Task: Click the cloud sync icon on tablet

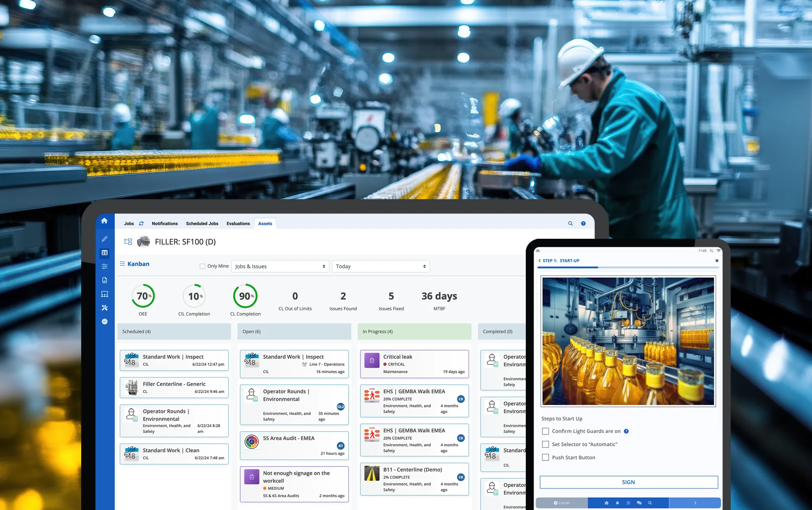Action: click(538, 251)
